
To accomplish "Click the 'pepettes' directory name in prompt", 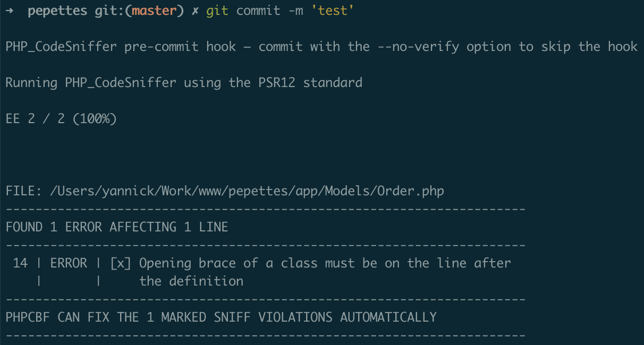I will pos(57,11).
